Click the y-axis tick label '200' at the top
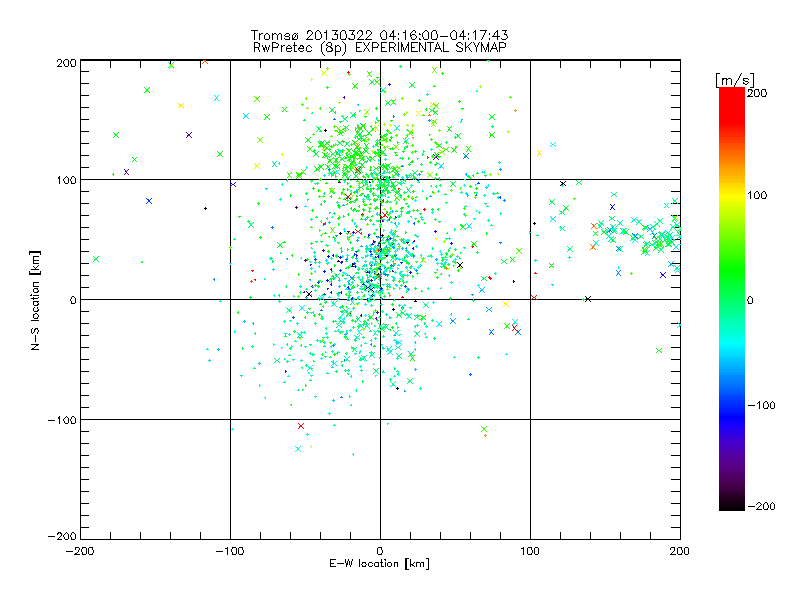 click(x=66, y=63)
